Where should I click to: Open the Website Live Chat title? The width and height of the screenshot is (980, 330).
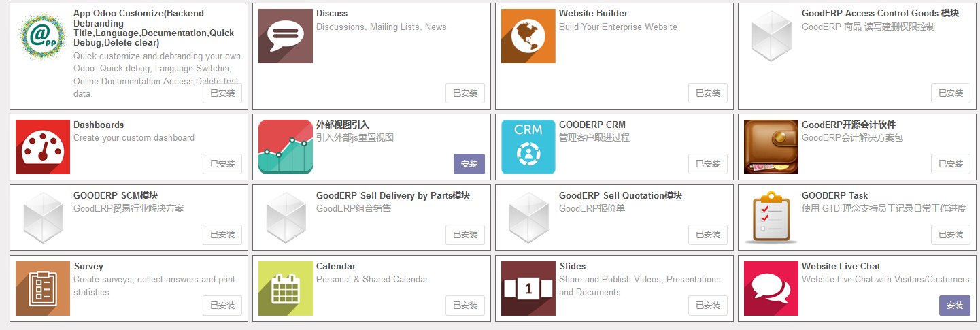pos(841,266)
